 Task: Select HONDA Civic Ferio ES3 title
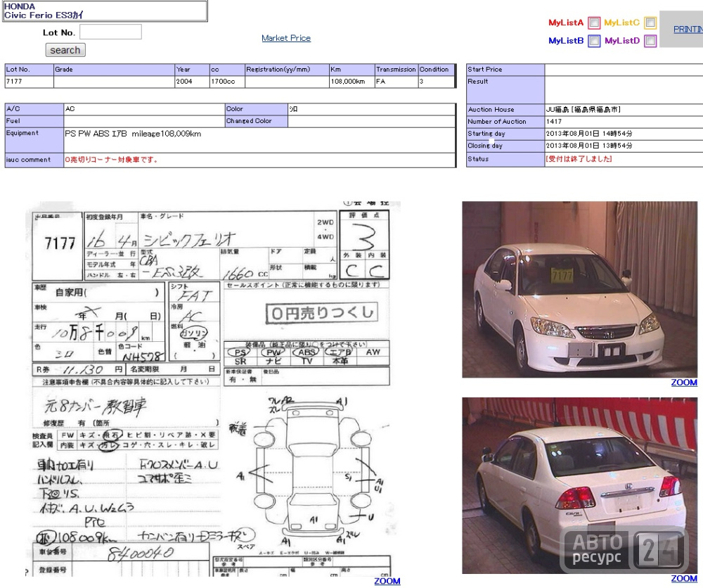tap(44, 11)
